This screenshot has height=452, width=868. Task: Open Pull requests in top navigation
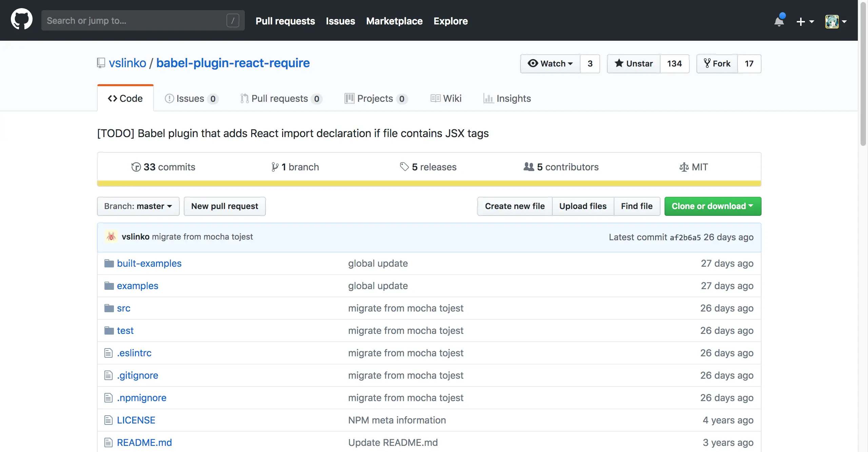[285, 21]
